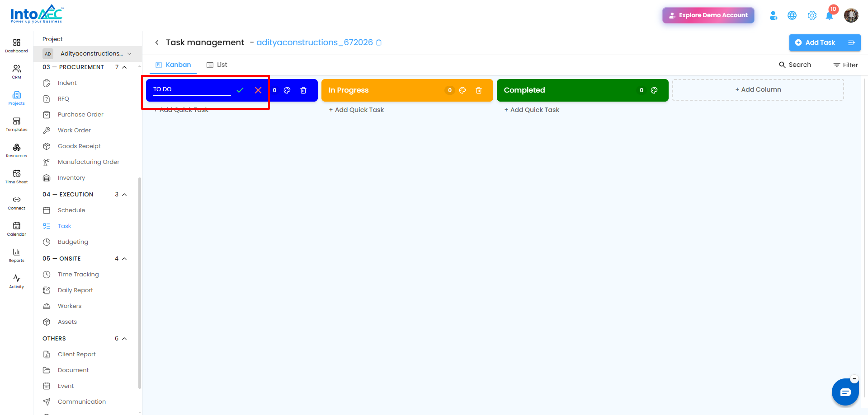Go to Calendar in the left sidebar
The image size is (868, 415).
coord(17,229)
